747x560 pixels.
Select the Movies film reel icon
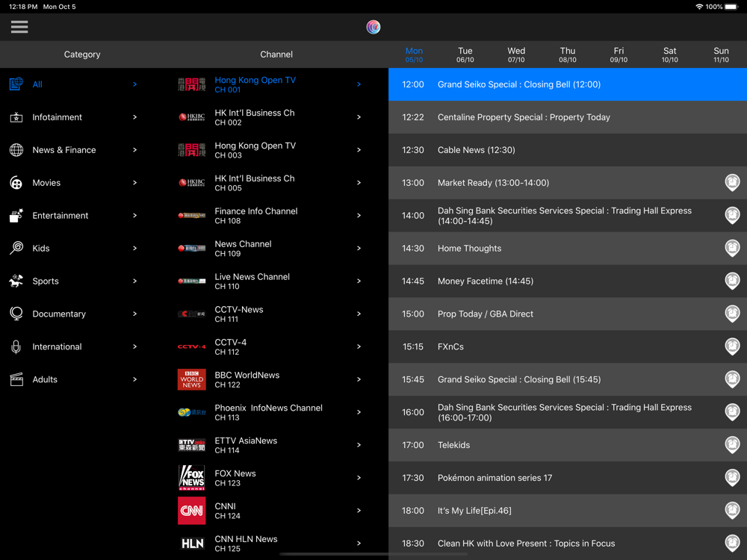16,183
